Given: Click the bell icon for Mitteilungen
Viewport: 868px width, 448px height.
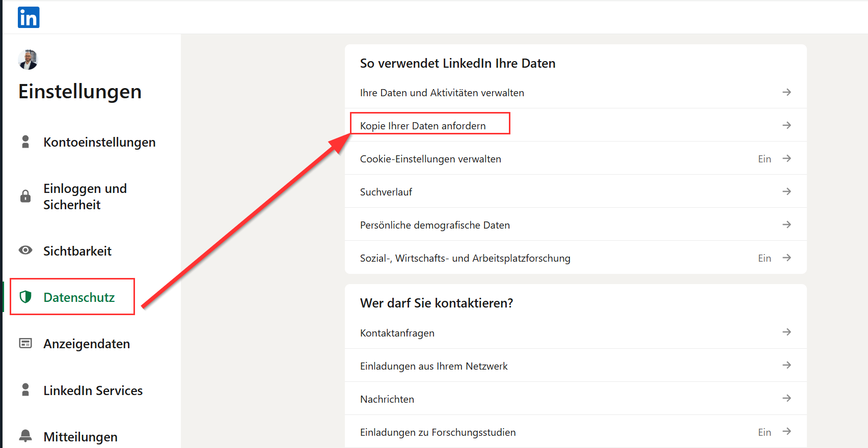Looking at the screenshot, I should click(x=25, y=436).
